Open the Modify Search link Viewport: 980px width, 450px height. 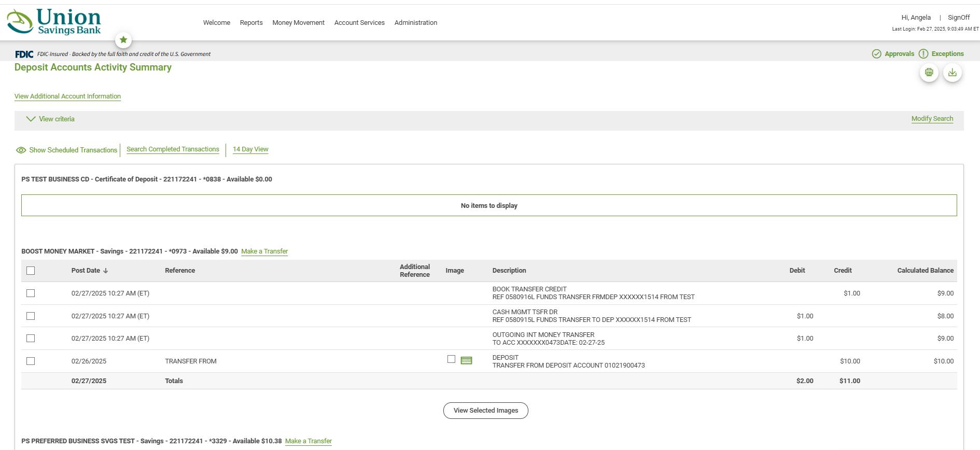click(x=932, y=119)
